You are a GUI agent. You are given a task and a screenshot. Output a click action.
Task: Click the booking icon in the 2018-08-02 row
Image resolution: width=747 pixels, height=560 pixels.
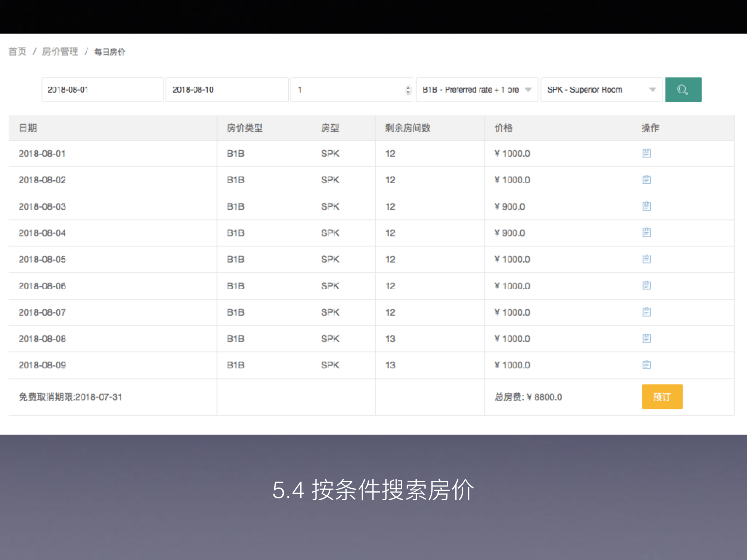[x=647, y=180]
